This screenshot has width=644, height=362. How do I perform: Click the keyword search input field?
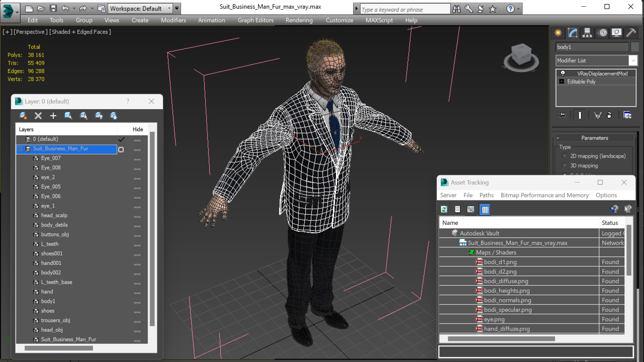point(405,9)
